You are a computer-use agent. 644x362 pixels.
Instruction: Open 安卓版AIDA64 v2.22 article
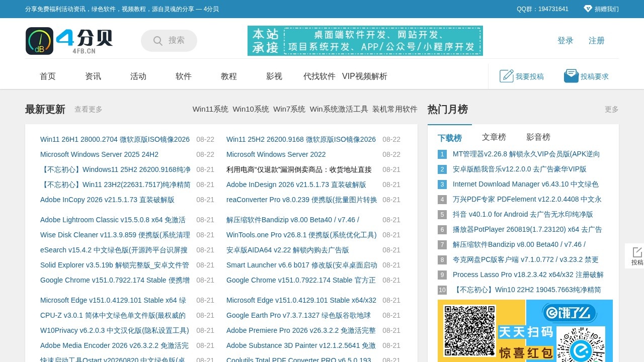tap(288, 250)
